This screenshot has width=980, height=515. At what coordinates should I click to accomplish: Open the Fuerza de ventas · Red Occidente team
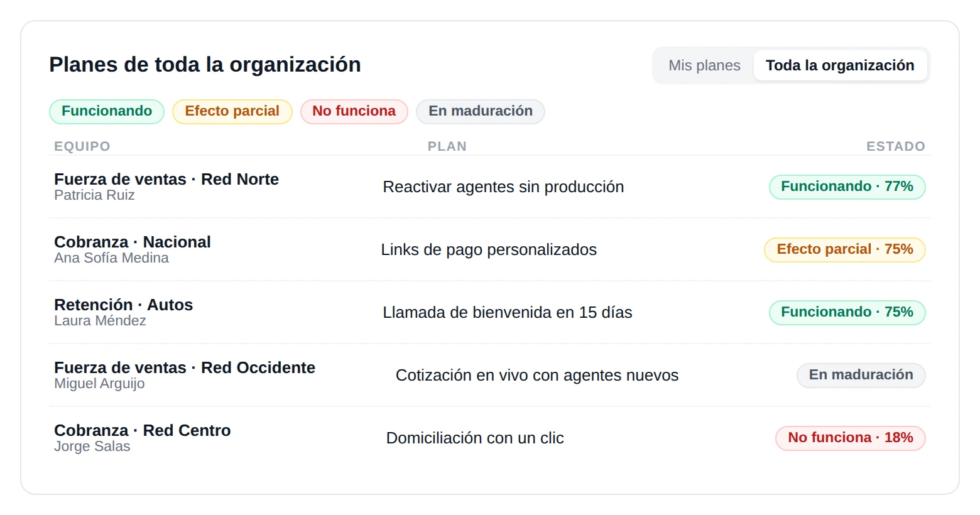[x=185, y=367]
